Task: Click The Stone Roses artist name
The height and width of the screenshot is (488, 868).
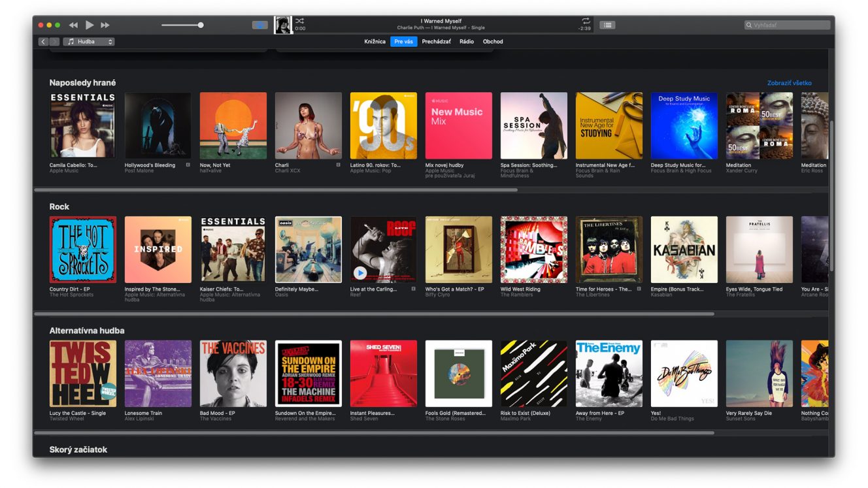Action: point(444,419)
